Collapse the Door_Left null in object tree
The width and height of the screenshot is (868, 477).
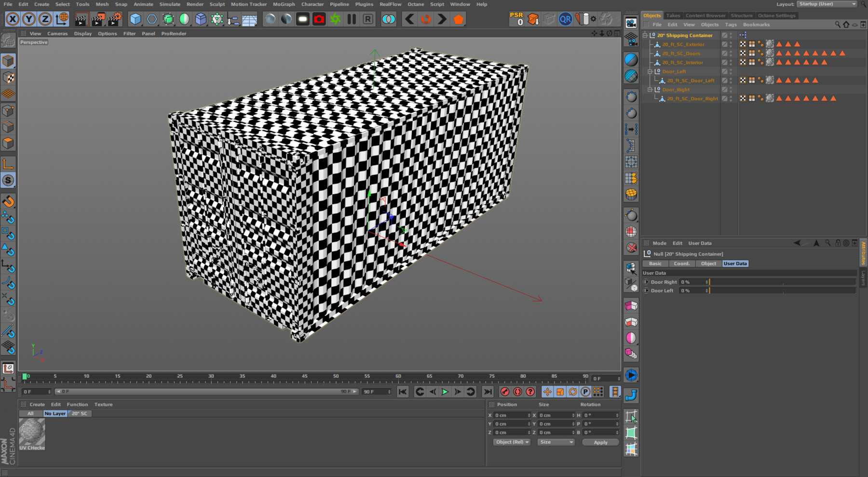click(x=650, y=71)
